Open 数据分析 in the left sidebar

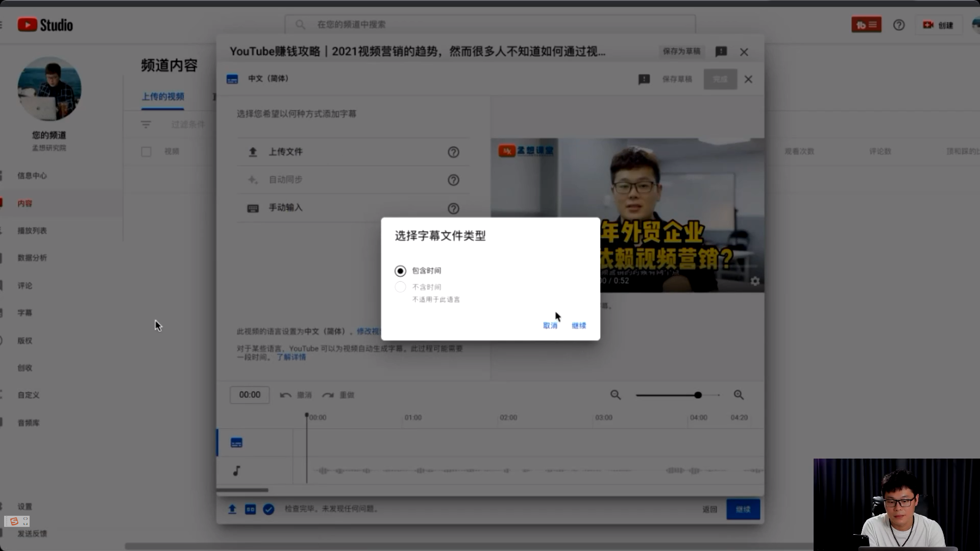coord(32,258)
